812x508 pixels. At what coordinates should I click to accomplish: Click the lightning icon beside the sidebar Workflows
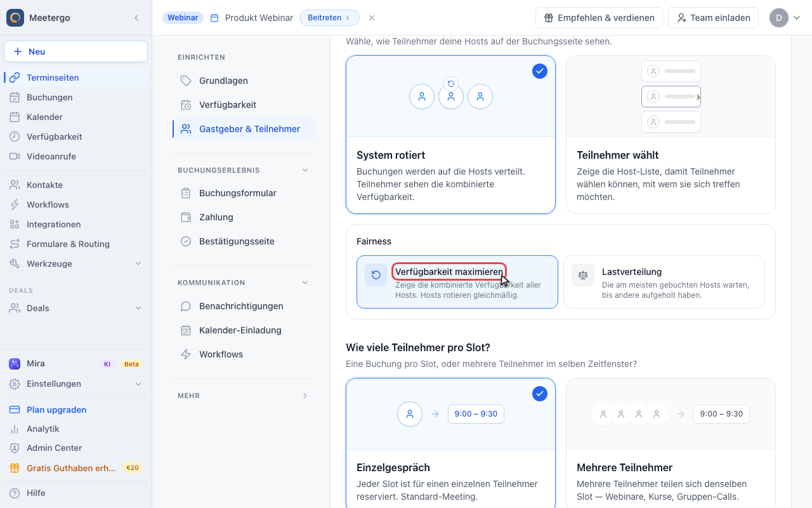point(15,204)
